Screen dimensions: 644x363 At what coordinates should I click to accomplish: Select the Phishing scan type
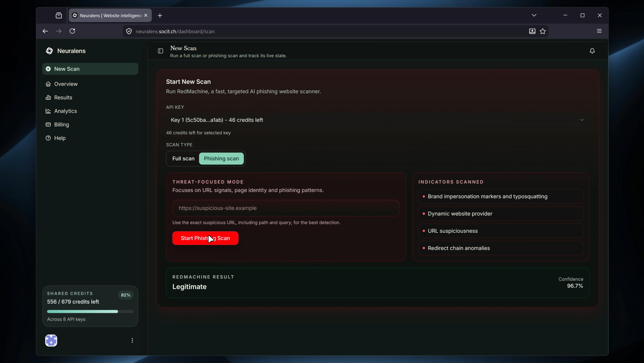221,159
